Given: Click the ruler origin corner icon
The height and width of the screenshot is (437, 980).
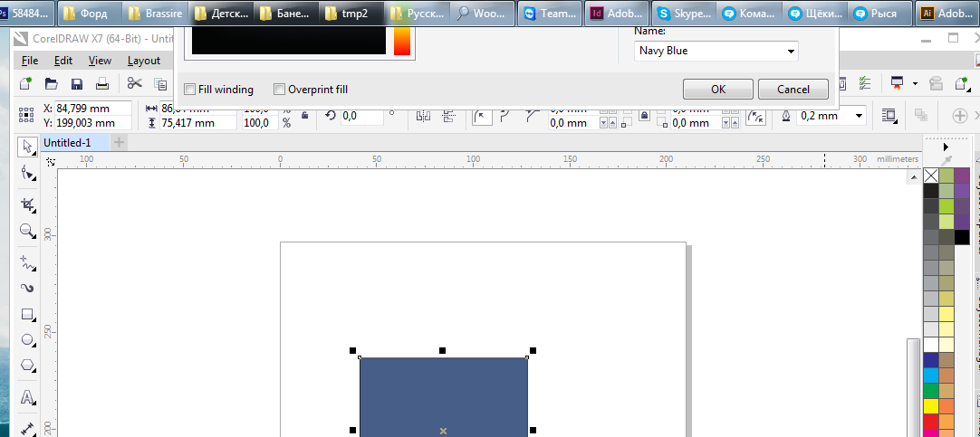Looking at the screenshot, I should [51, 161].
